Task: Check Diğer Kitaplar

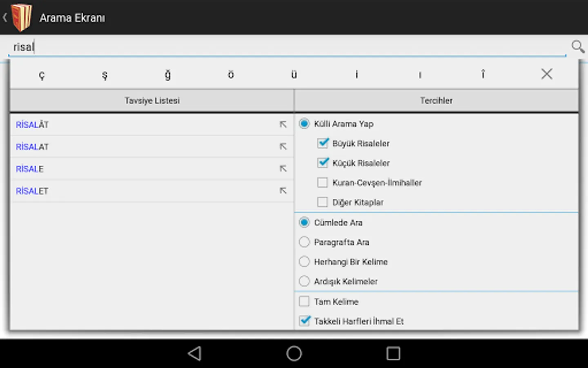Action: [x=323, y=202]
